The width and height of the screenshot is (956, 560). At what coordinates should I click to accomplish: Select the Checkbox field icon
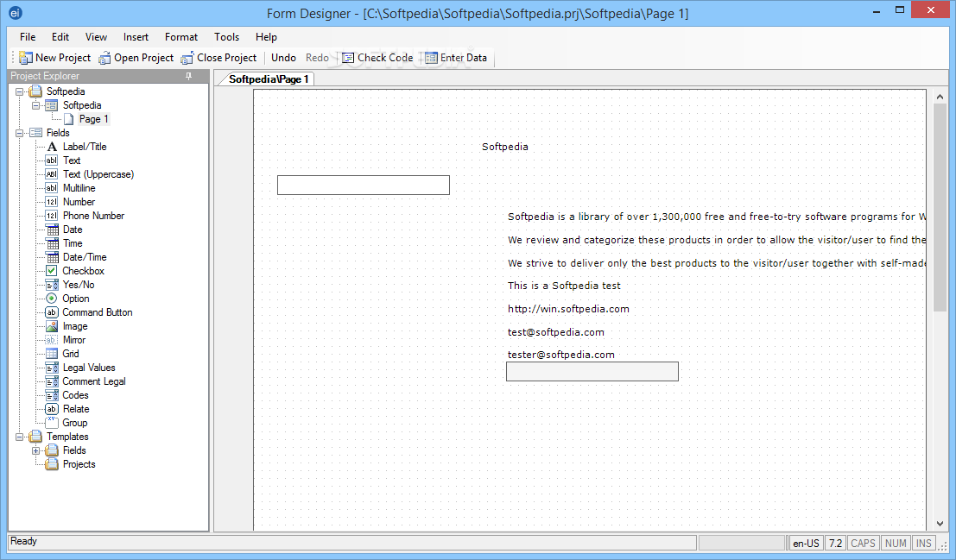(52, 271)
